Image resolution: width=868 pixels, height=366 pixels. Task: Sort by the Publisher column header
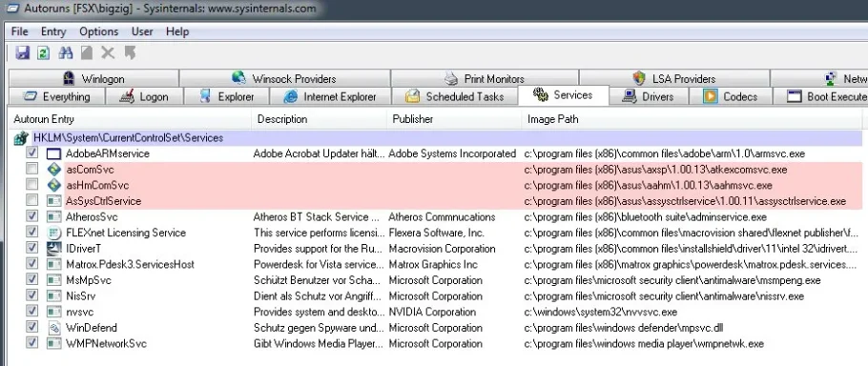454,119
